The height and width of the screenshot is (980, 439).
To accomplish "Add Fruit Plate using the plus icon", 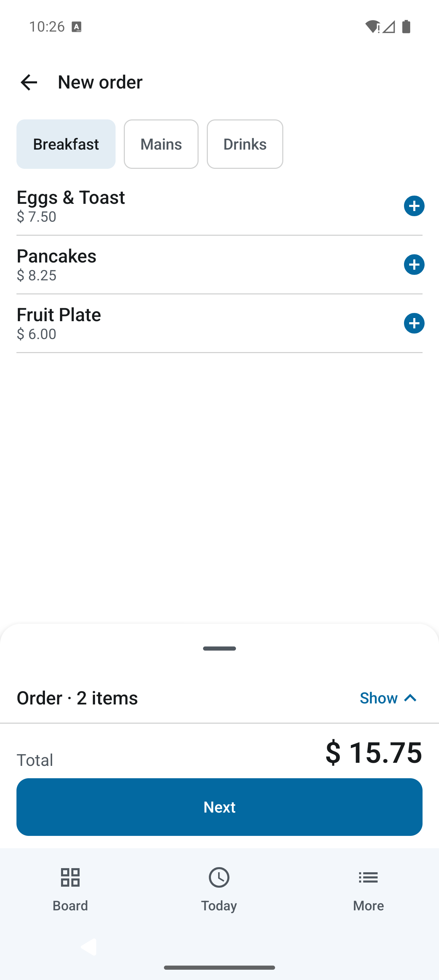I will [x=414, y=323].
